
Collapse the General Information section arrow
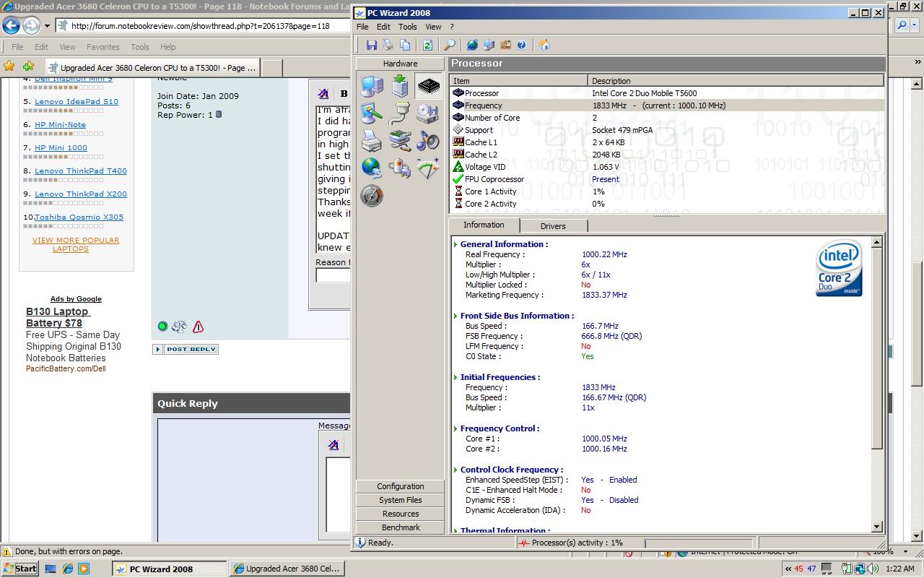(456, 244)
